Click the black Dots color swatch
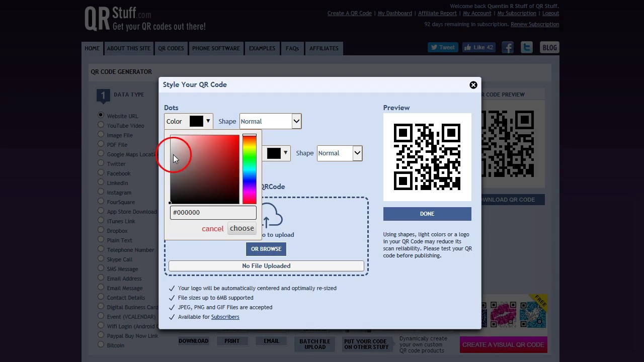This screenshot has width=644, height=362. coord(196,121)
